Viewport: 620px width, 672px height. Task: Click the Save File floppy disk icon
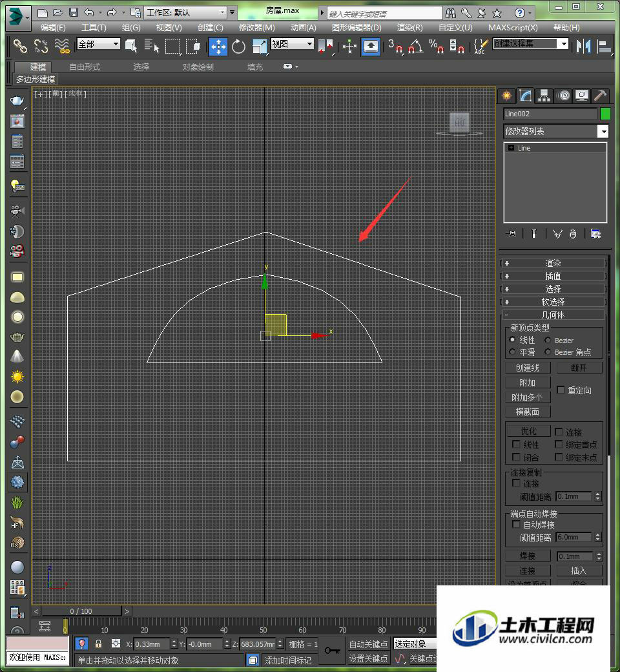(74, 13)
